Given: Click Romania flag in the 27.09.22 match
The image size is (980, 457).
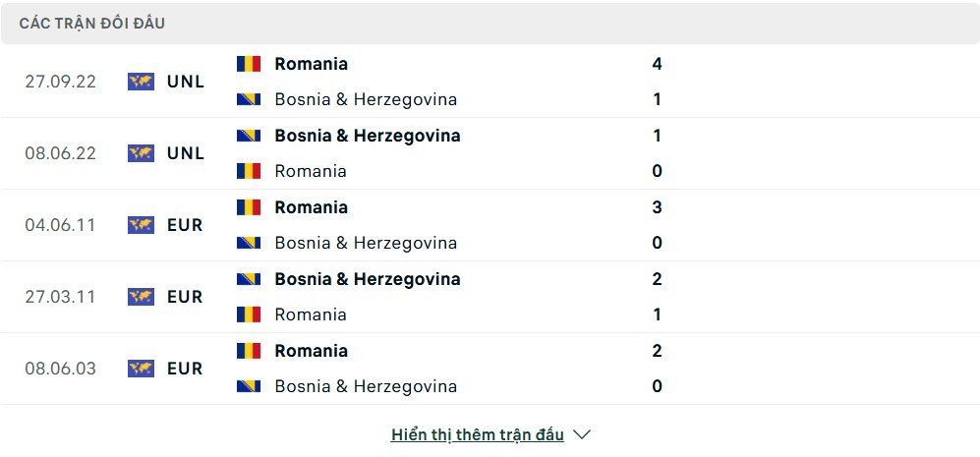Looking at the screenshot, I should (x=248, y=64).
